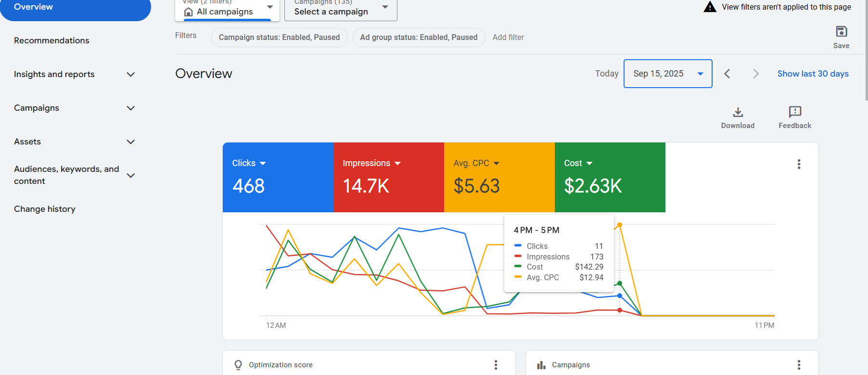Click 'View filters aren't applied' notice
The image size is (868, 375).
coord(787,7)
